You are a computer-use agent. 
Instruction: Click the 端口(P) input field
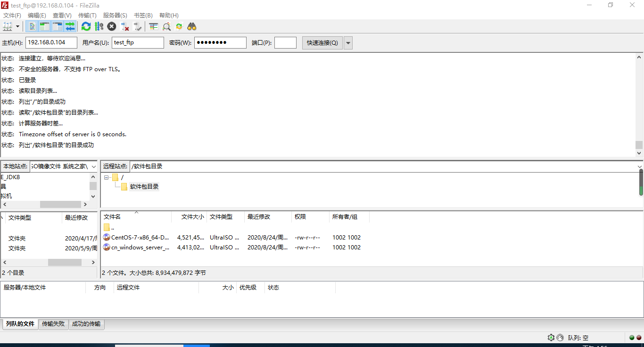pyautogui.click(x=285, y=42)
